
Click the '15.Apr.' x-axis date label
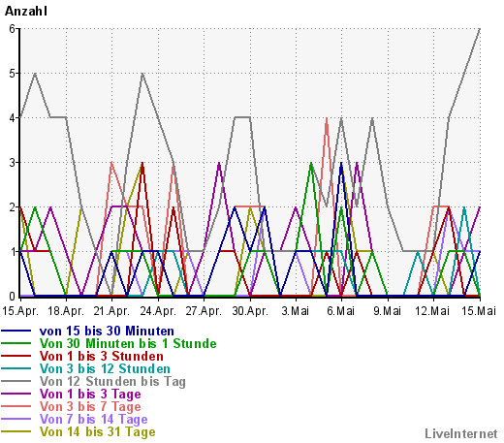point(20,311)
